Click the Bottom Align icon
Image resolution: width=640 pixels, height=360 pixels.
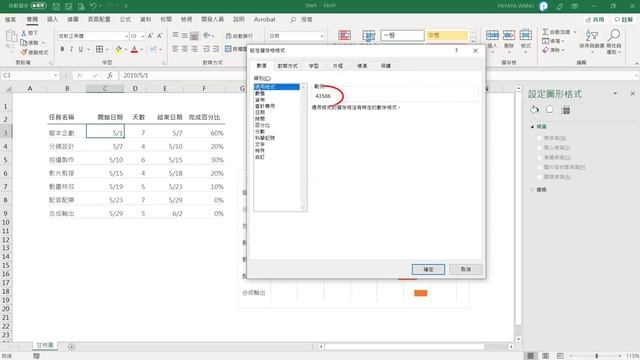(194, 36)
